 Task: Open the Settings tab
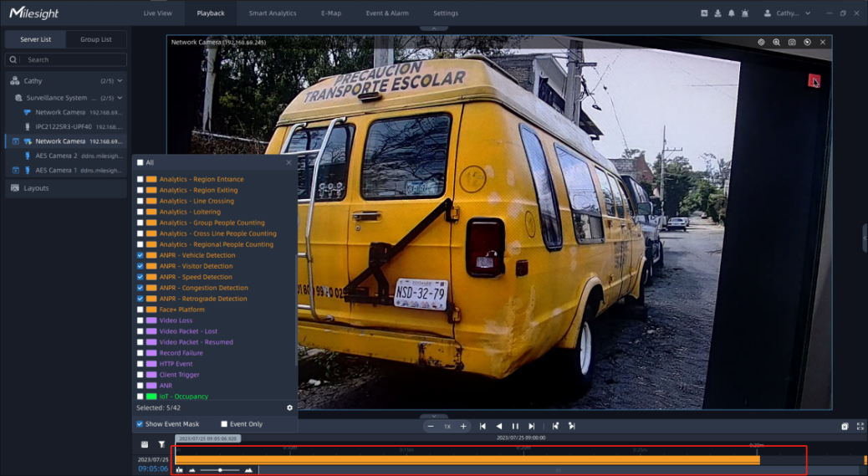(446, 13)
